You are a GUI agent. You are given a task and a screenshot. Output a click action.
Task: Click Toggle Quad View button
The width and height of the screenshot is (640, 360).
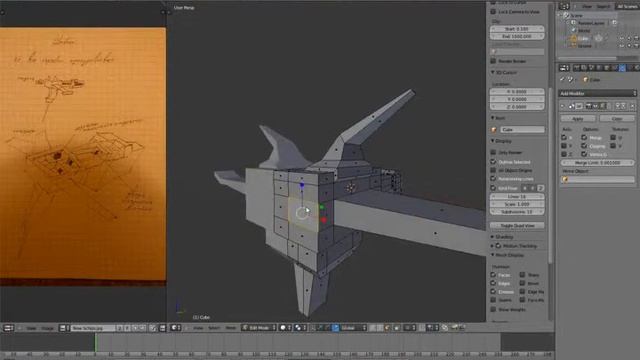(x=517, y=225)
